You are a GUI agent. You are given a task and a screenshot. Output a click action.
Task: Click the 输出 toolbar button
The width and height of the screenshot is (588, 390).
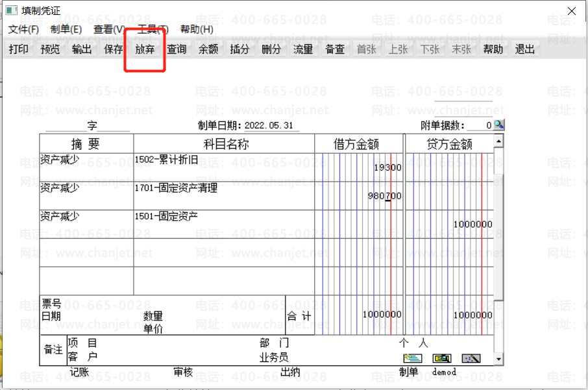82,49
